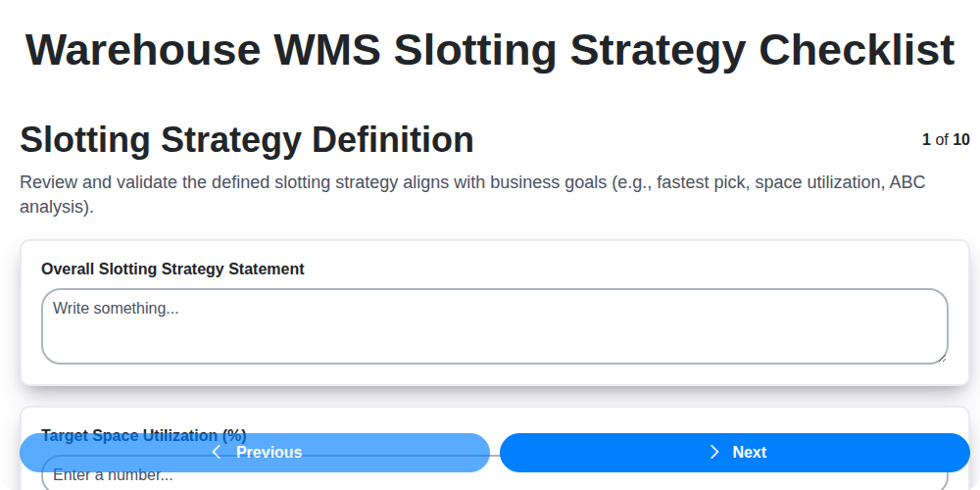Click the current step number "1"
Viewport: 980px width, 490px height.
926,139
